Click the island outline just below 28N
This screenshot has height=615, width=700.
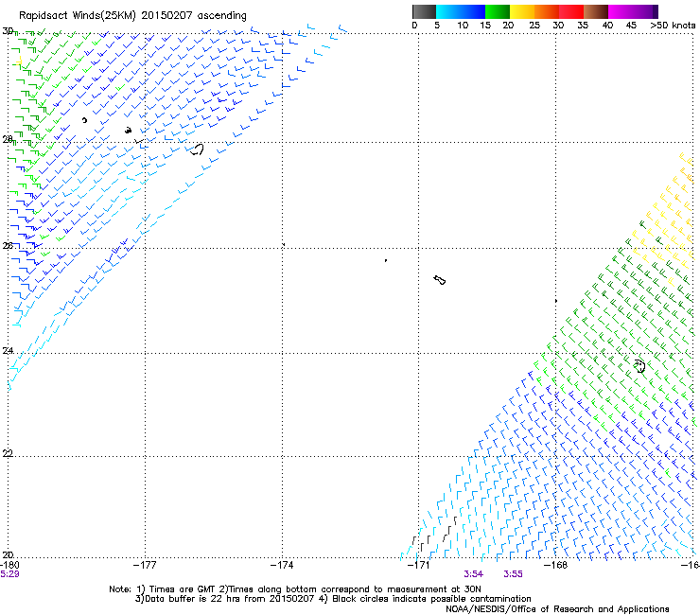[x=197, y=149]
